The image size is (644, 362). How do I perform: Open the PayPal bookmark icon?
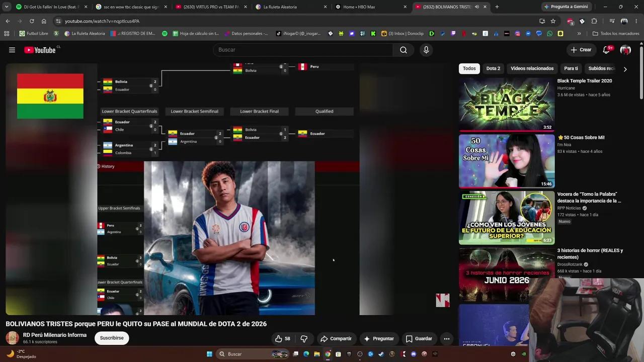click(x=442, y=34)
